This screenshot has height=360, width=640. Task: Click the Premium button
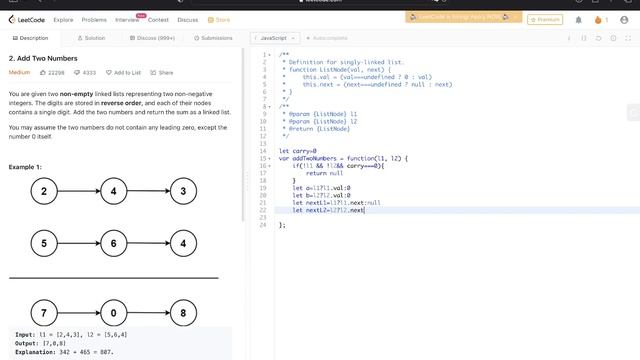(x=545, y=20)
